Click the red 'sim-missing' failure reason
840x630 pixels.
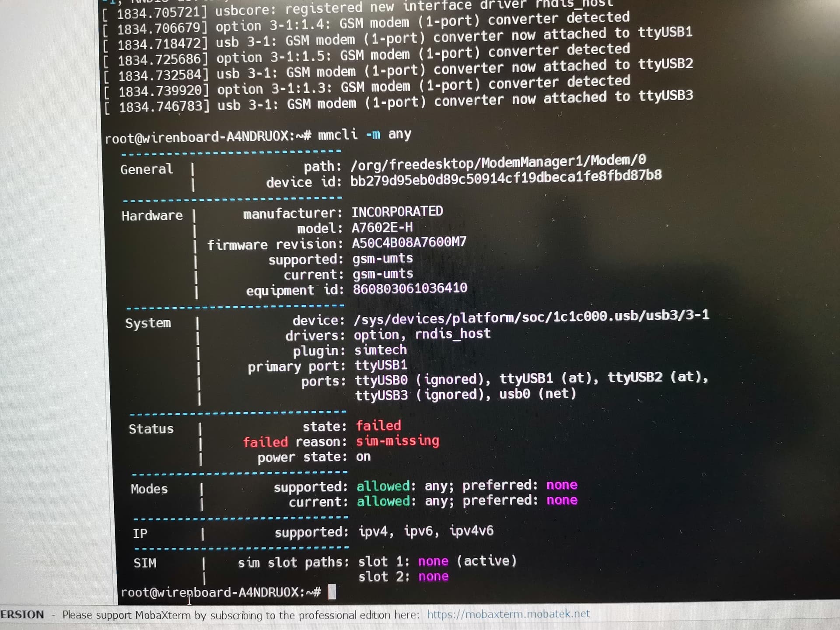tap(397, 441)
